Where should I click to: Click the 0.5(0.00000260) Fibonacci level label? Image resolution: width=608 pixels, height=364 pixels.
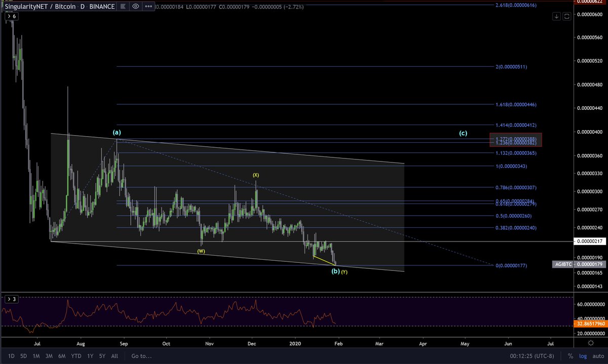(x=514, y=216)
